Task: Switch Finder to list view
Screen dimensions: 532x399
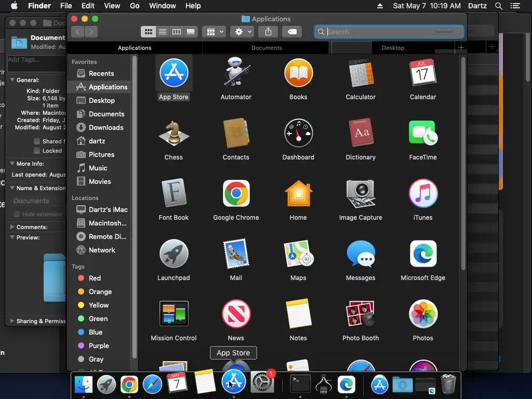Action: (163, 32)
